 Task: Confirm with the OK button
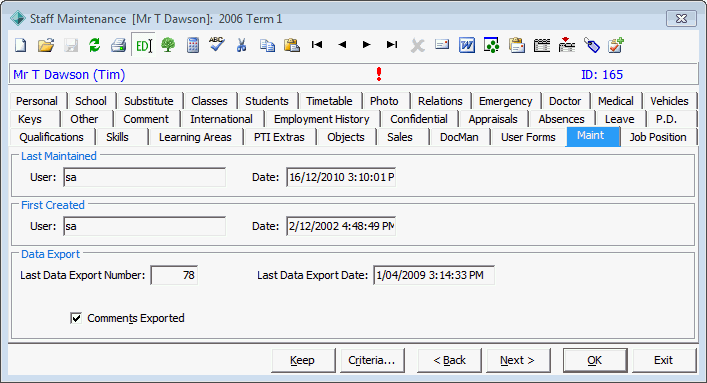pos(595,360)
